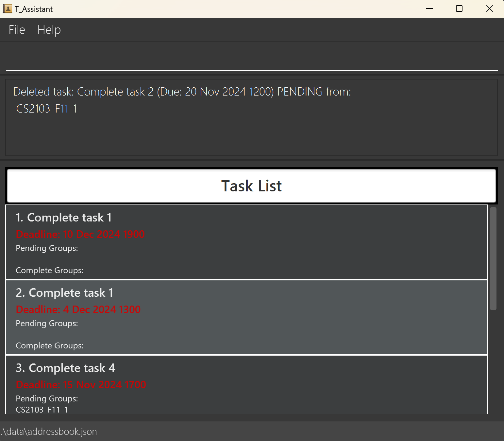Click the task list scrollbar thumb
Image resolution: width=504 pixels, height=441 pixels.
click(x=493, y=258)
